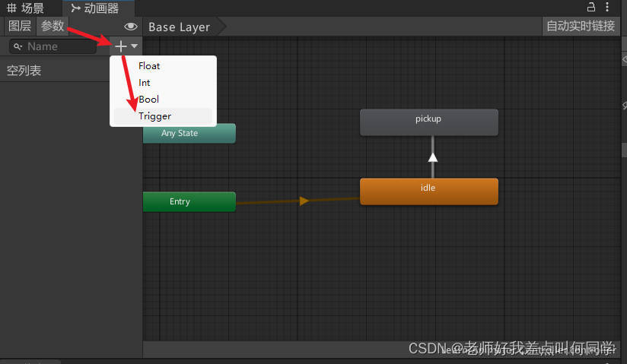Screen dimensions: 627x364
Task: Click the plus icon to add a parameter
Action: pos(120,46)
